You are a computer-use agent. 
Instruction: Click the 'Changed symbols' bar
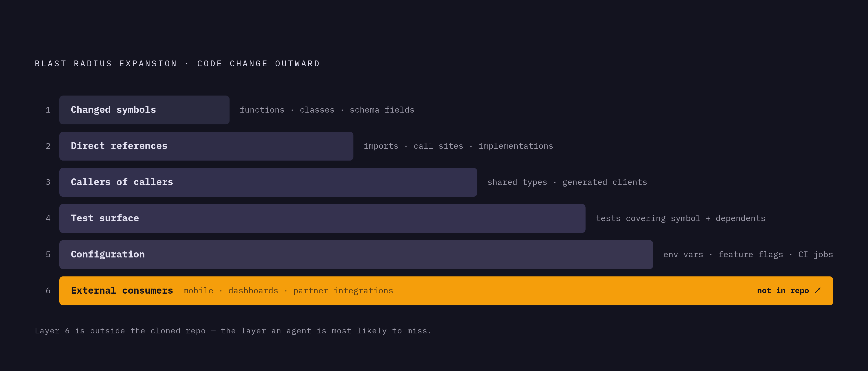[x=144, y=110]
